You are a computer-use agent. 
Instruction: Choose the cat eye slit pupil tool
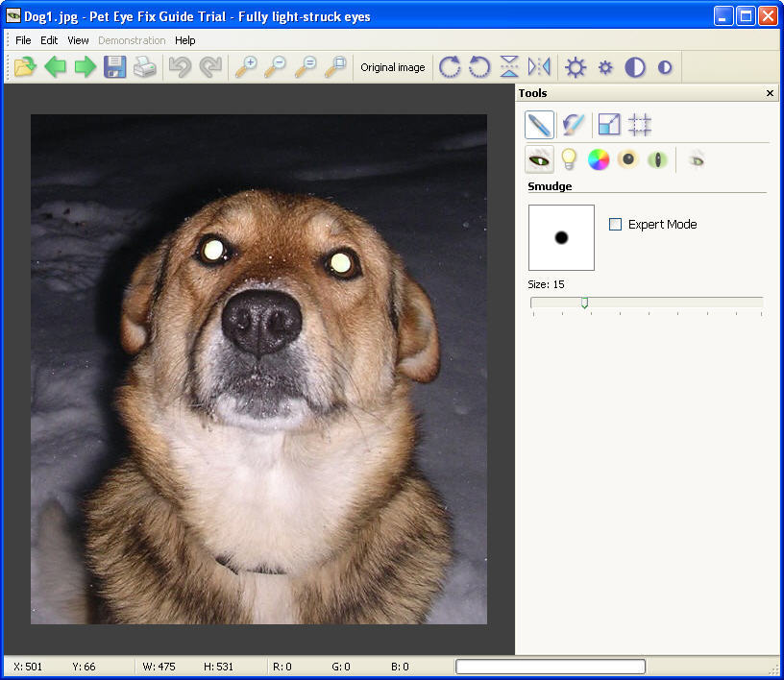pos(657,159)
